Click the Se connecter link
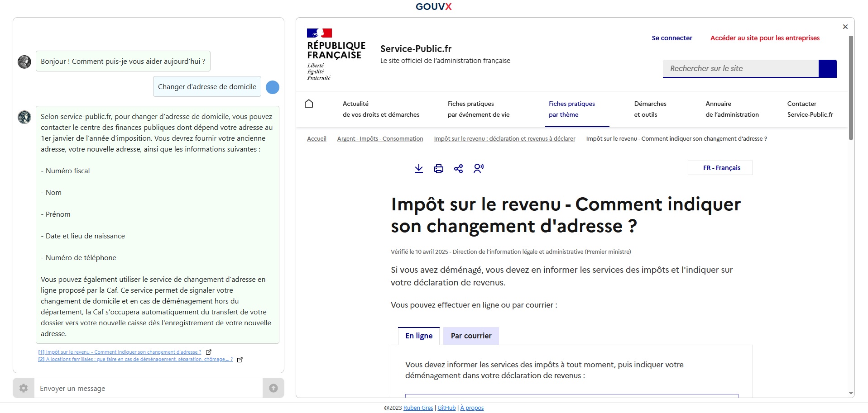868x413 pixels. point(672,38)
